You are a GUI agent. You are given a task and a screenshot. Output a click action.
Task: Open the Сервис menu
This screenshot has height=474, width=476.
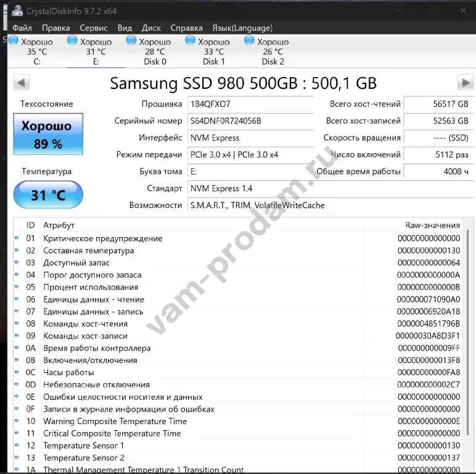coord(94,28)
